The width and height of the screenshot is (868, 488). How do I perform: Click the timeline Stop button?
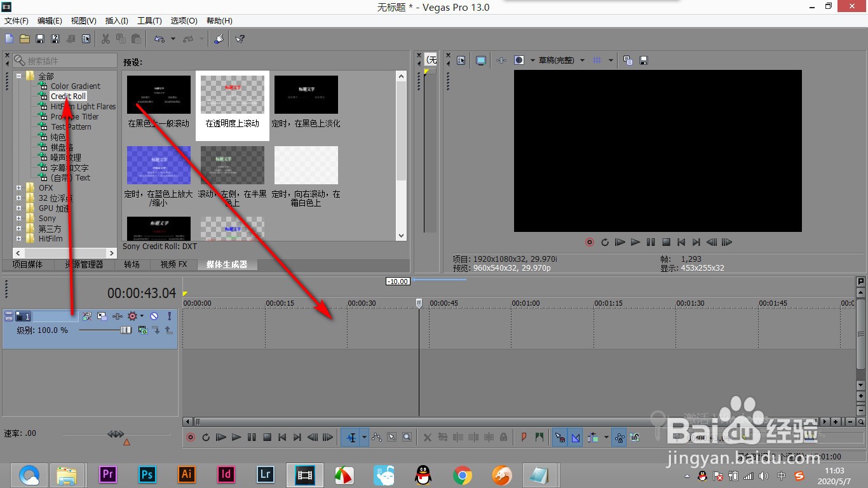pos(267,437)
